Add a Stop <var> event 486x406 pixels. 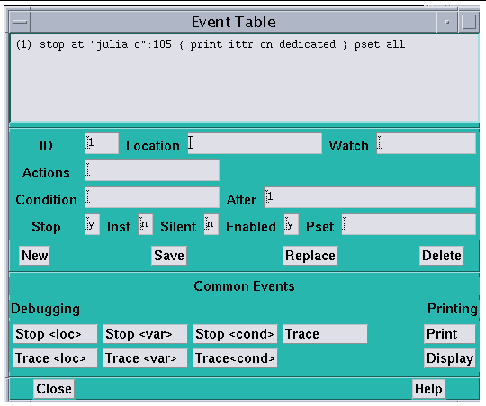coord(145,334)
